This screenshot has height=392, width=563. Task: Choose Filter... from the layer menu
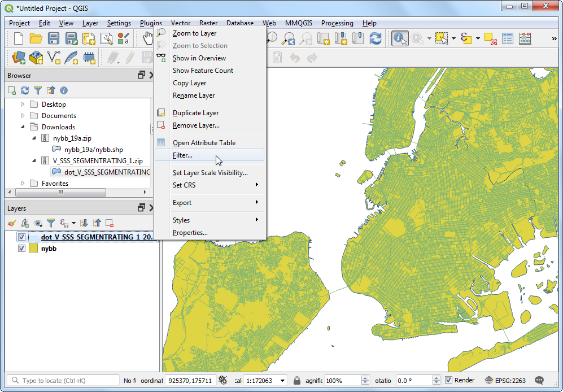pyautogui.click(x=182, y=155)
